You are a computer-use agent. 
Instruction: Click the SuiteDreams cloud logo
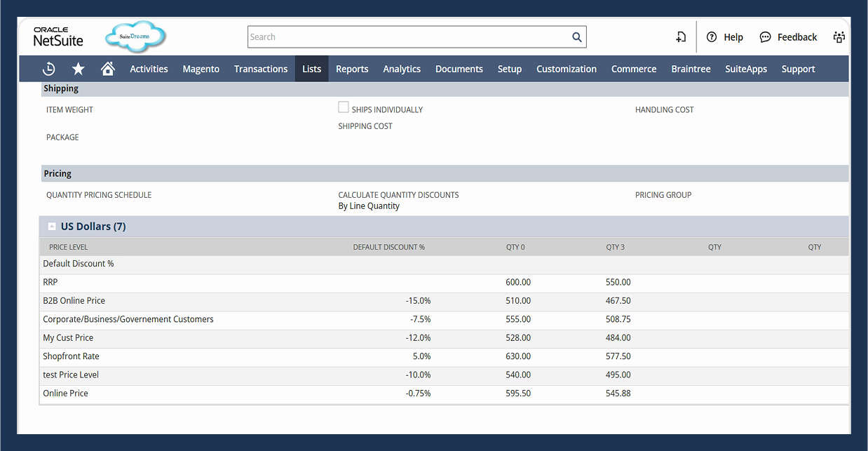[x=135, y=36]
